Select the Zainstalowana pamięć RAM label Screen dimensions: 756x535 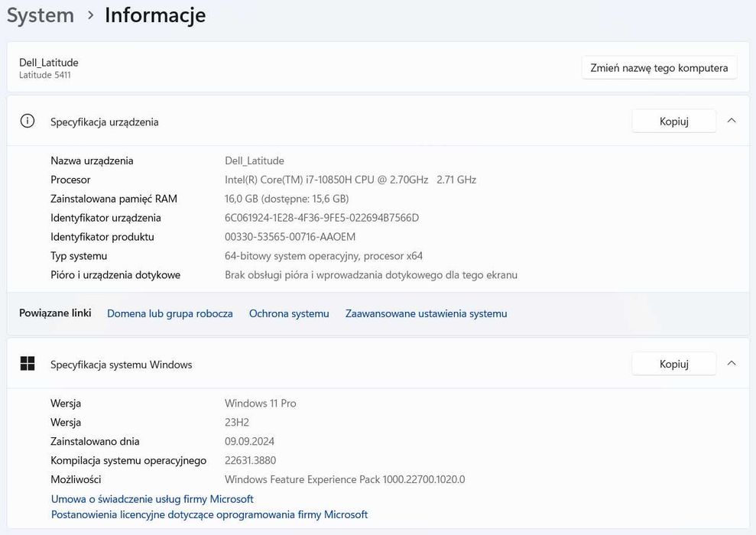(x=114, y=199)
